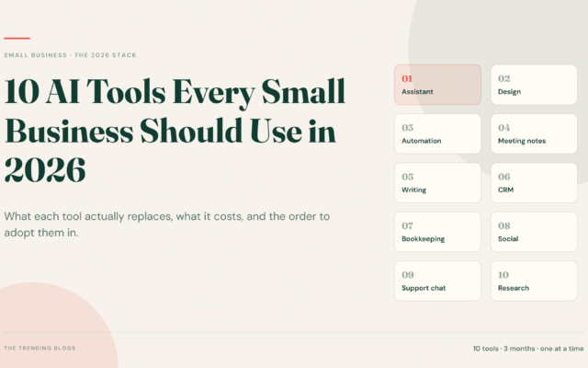Open the 05 Writing card

437,183
